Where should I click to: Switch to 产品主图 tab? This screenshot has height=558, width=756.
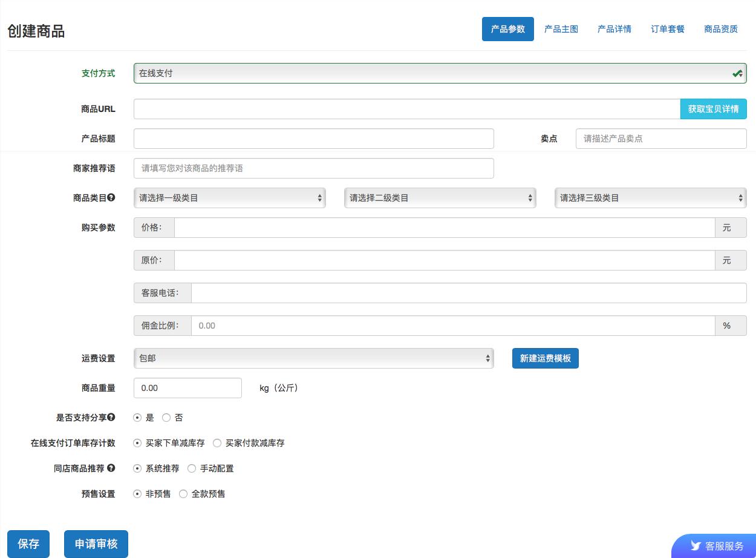pyautogui.click(x=561, y=29)
